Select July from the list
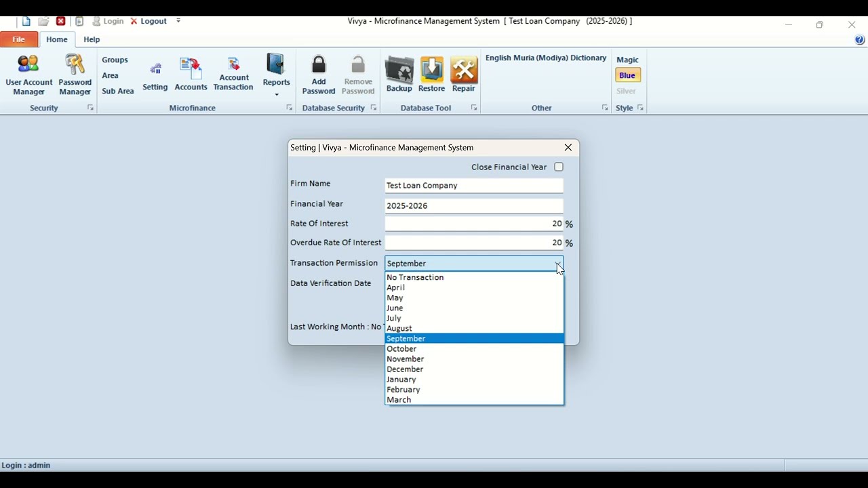 (474, 318)
